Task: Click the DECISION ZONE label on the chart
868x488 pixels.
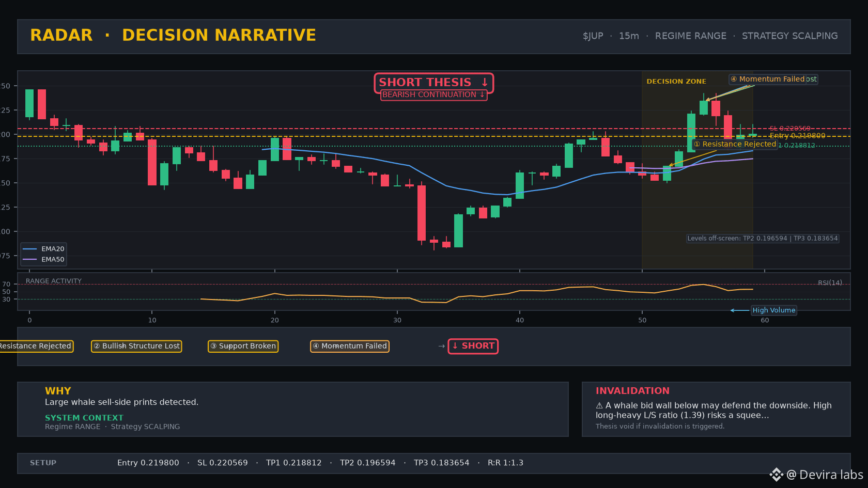Action: click(x=676, y=82)
